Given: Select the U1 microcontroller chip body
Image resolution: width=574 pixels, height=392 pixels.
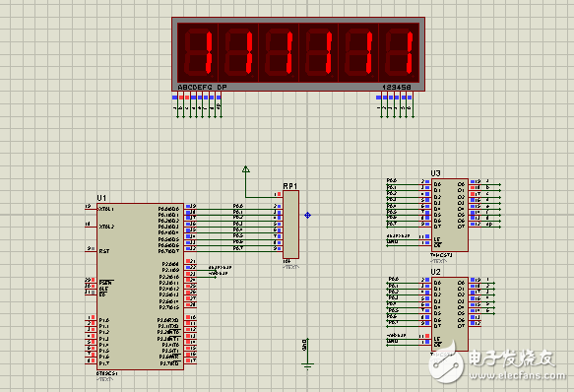Looking at the screenshot, I should tap(140, 287).
